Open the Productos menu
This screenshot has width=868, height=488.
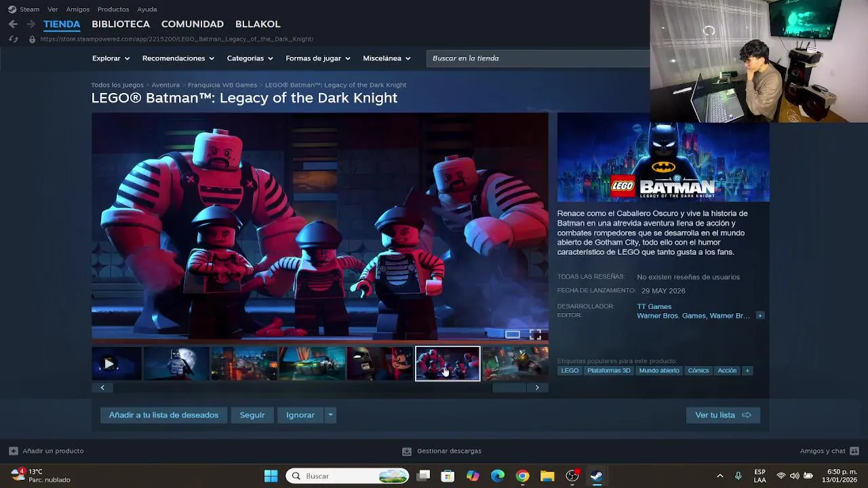(x=113, y=9)
